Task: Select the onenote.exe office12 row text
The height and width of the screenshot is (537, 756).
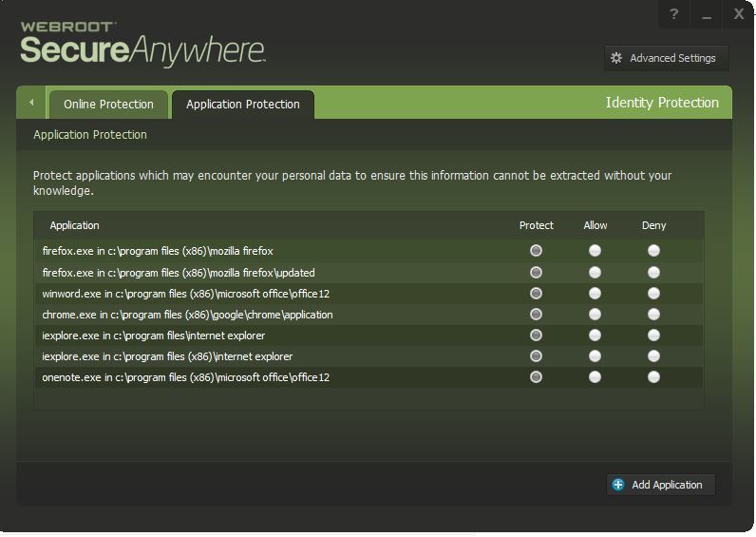Action: 185,377
